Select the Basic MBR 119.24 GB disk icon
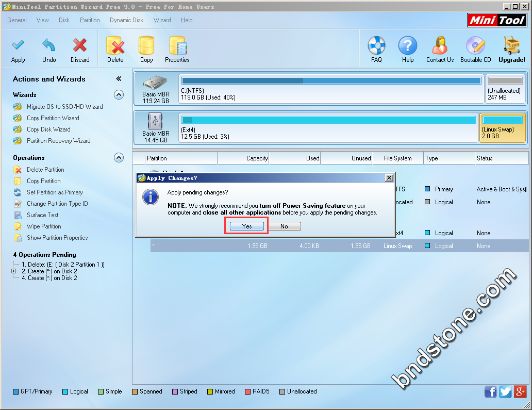Image resolution: width=532 pixels, height=410 pixels. point(155,83)
